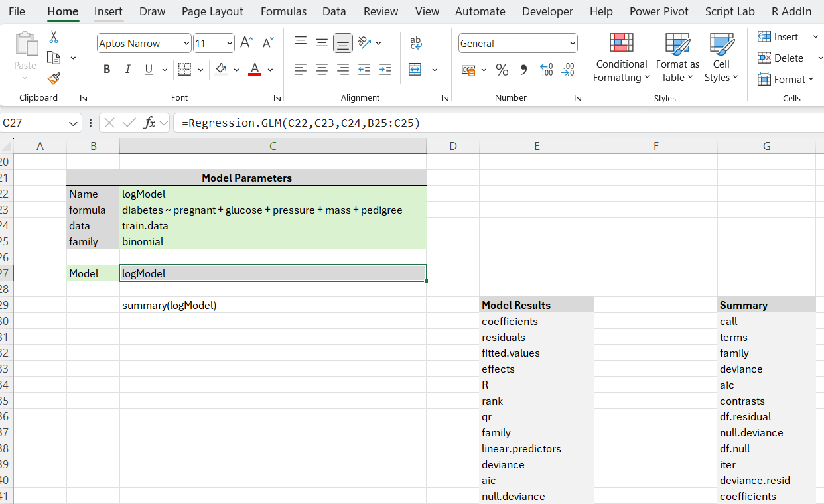
Task: Center text horizontally
Action: click(322, 69)
